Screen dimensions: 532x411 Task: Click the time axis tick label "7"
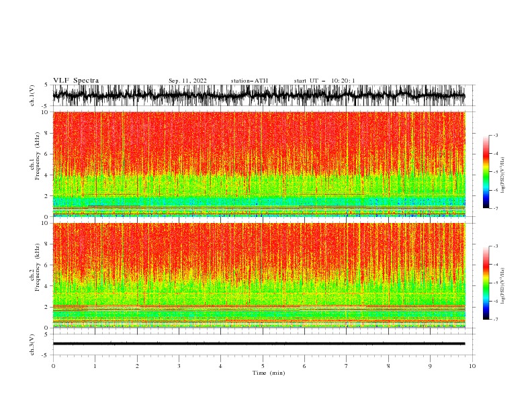(x=347, y=366)
